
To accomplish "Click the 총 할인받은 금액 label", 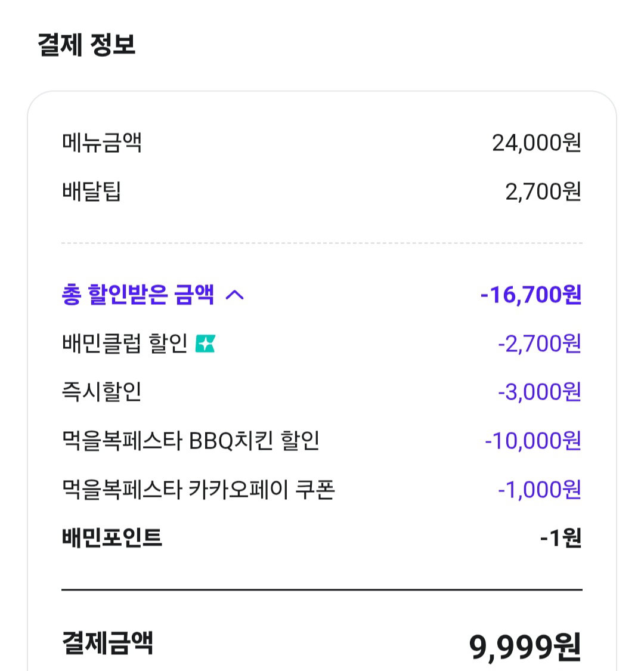I will tap(138, 295).
